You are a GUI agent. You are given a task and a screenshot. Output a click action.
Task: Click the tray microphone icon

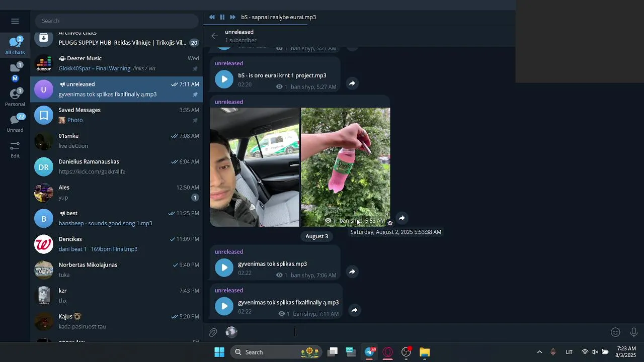(x=553, y=352)
